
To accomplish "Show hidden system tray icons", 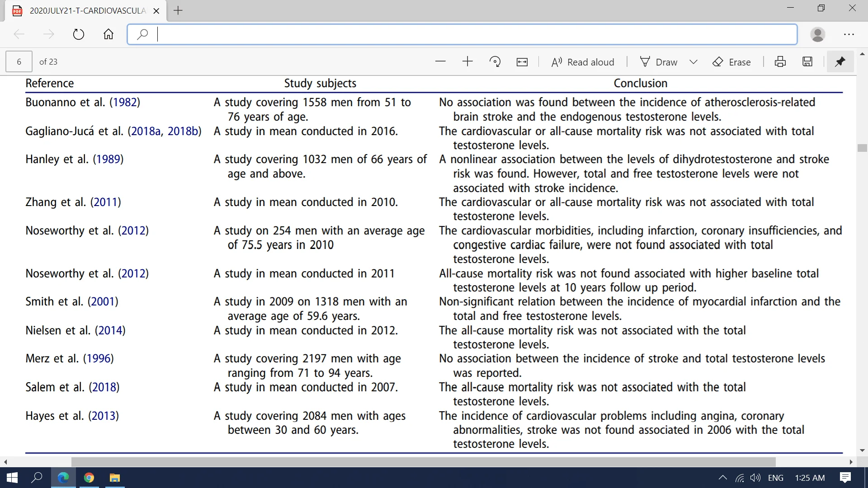I will [x=723, y=478].
